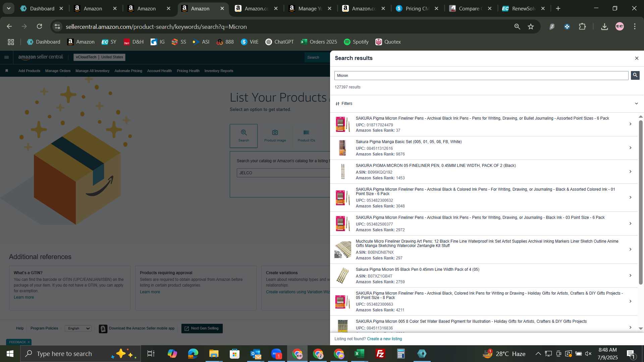
Task: Open Manage Orders menu item
Action: (x=58, y=71)
